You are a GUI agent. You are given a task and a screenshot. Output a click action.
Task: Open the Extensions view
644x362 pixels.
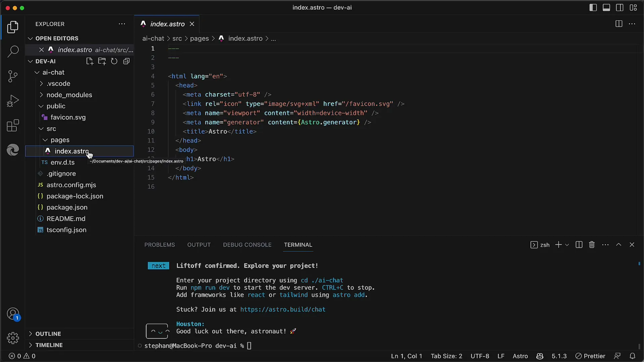(13, 126)
